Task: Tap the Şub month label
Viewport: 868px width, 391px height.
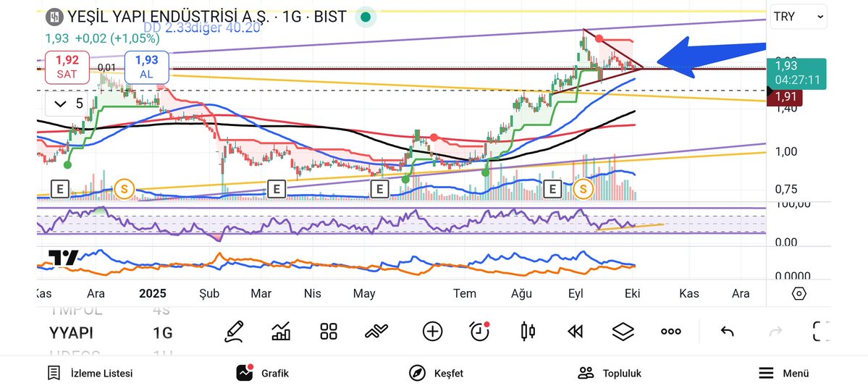Action: pos(209,293)
